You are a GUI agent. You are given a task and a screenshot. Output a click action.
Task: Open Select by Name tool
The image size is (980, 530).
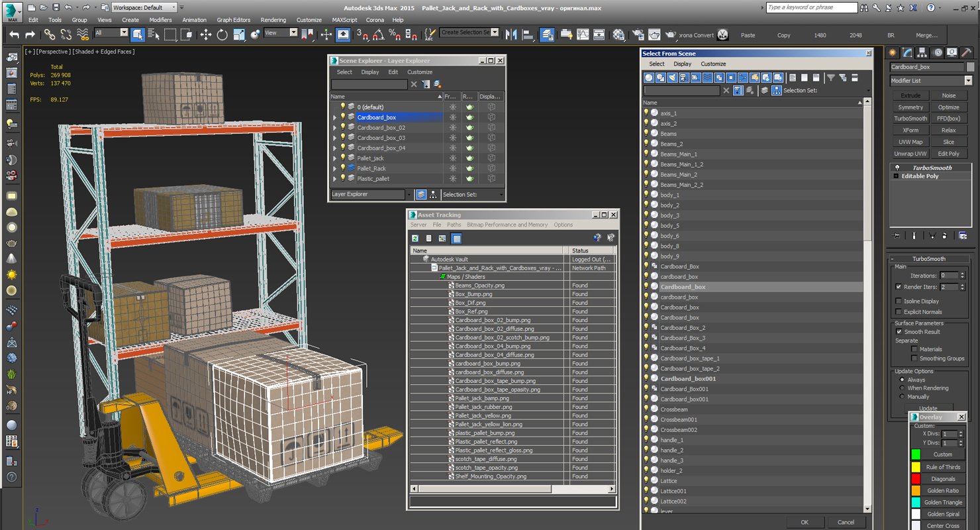[x=154, y=34]
